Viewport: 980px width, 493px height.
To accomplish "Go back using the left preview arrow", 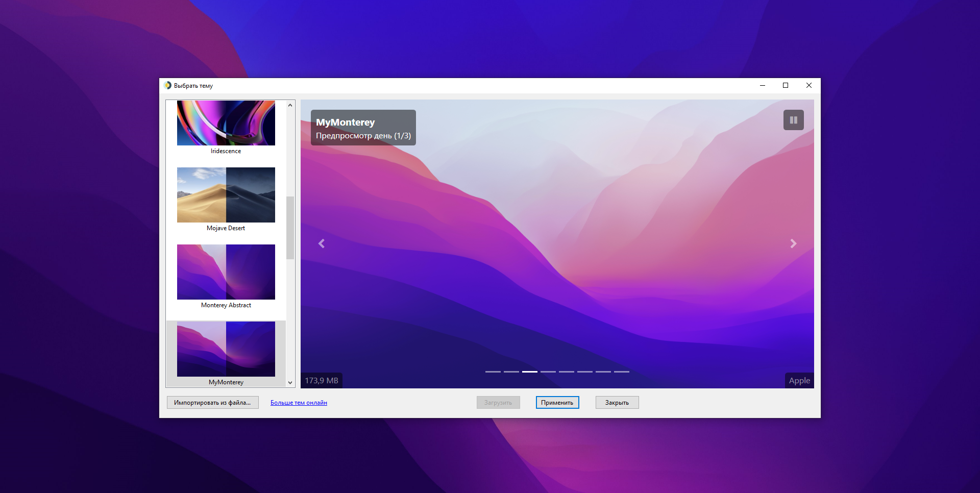I will click(x=322, y=243).
